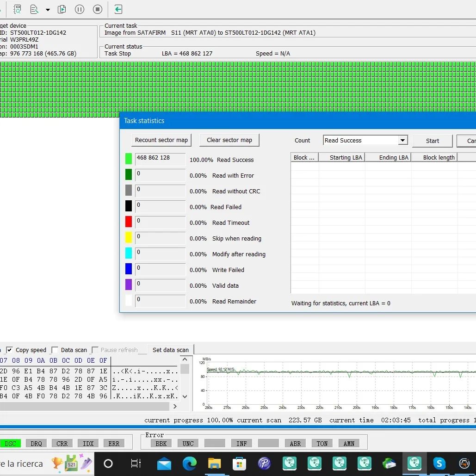
Task: Click the green back arrow exit icon
Action: tap(118, 9)
